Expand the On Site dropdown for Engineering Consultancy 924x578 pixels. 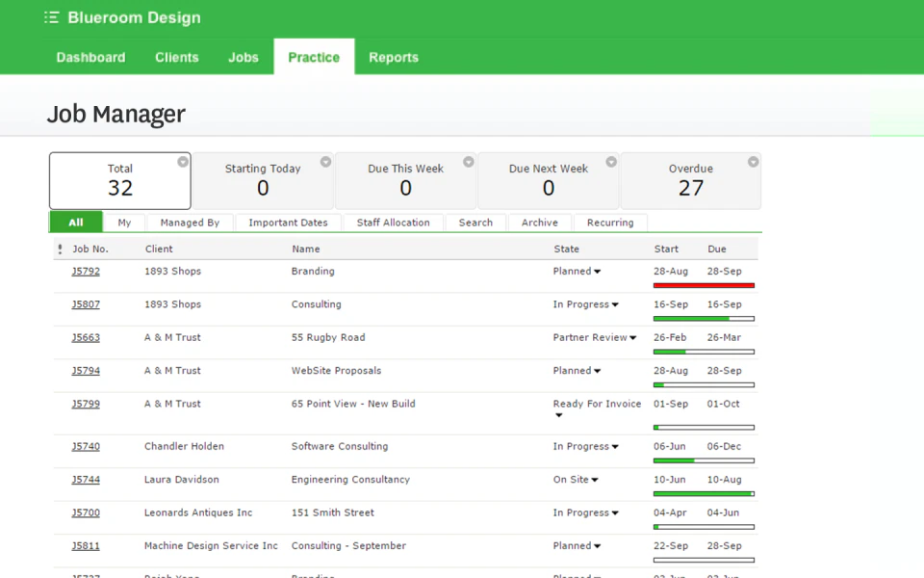point(597,479)
